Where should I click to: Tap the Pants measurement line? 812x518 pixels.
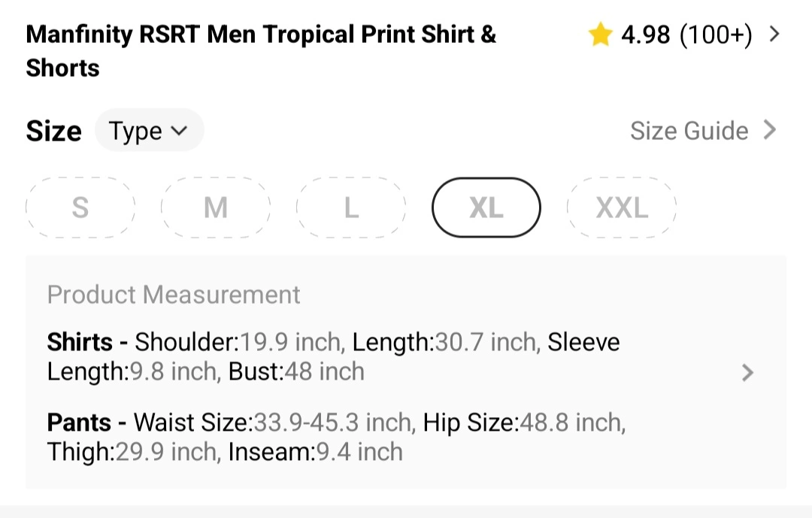pyautogui.click(x=336, y=437)
